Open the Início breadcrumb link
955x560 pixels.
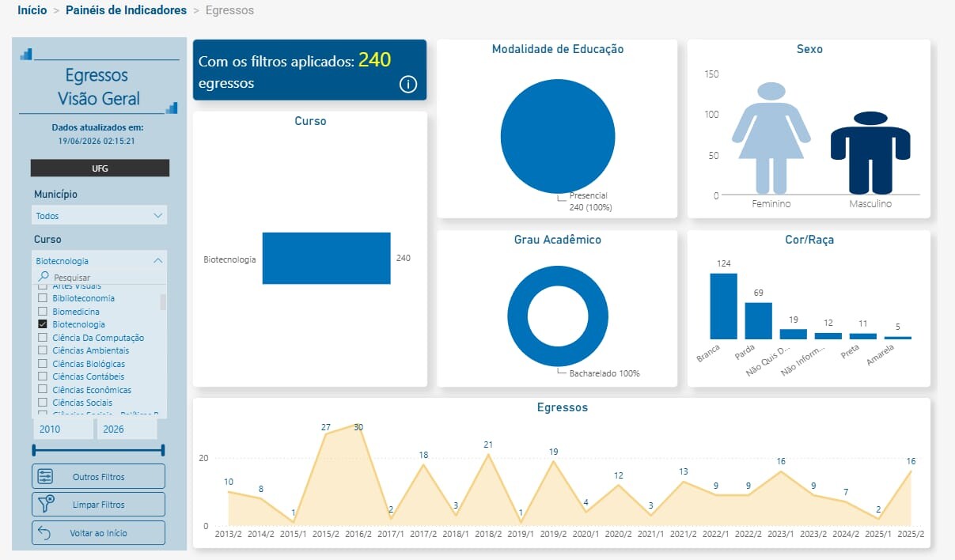[x=32, y=10]
